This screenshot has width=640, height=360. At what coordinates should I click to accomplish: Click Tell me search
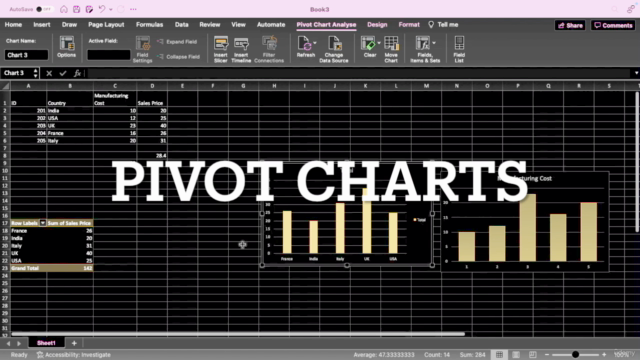[x=443, y=24]
